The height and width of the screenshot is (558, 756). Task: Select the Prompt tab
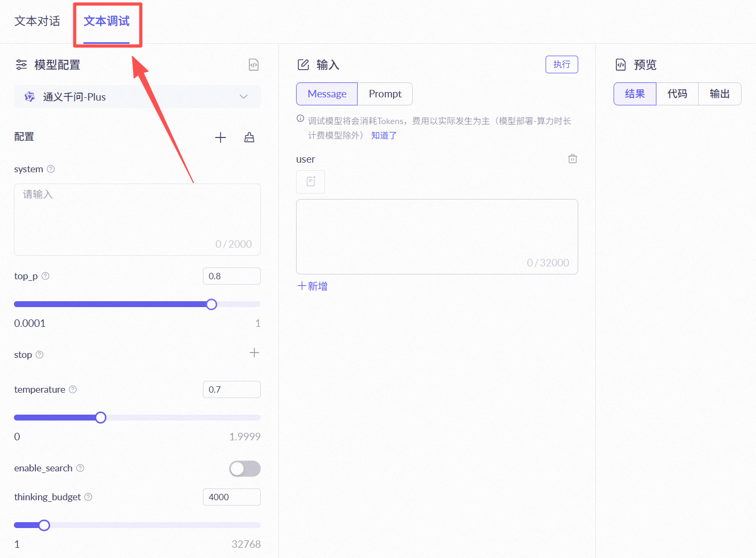pos(385,94)
